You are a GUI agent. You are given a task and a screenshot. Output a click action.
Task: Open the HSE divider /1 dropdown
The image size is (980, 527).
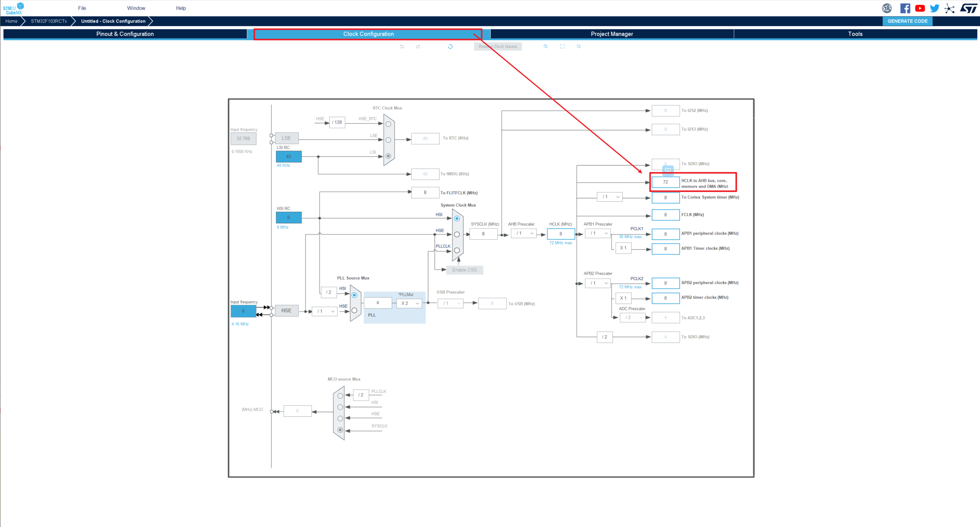(x=325, y=311)
